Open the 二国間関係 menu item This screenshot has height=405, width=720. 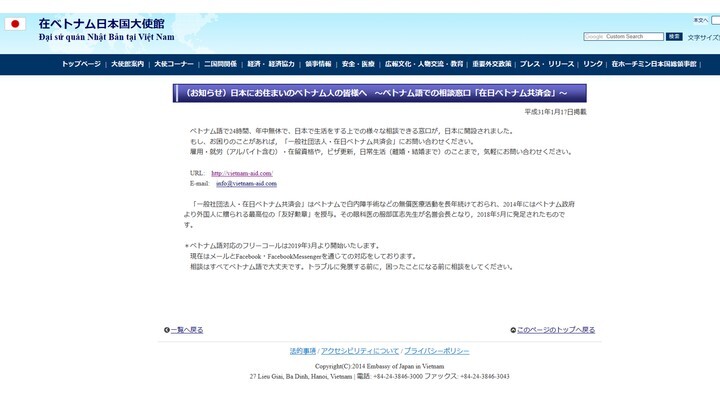click(x=220, y=64)
